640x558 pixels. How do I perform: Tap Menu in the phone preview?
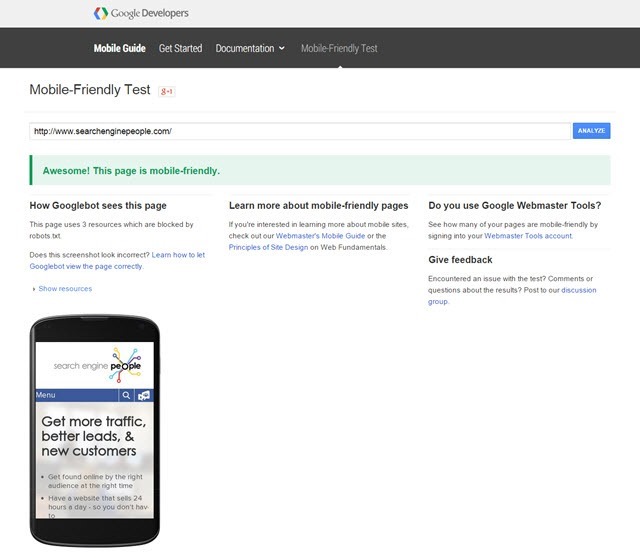tap(46, 395)
